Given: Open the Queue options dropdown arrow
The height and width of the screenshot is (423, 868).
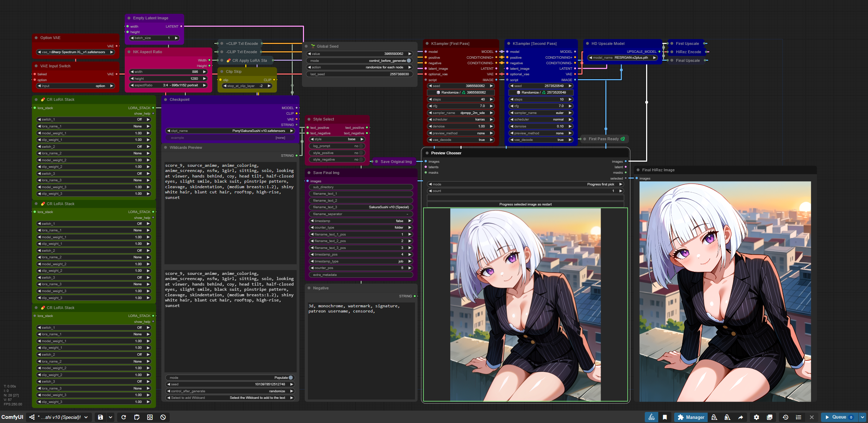Looking at the screenshot, I should coord(862,417).
